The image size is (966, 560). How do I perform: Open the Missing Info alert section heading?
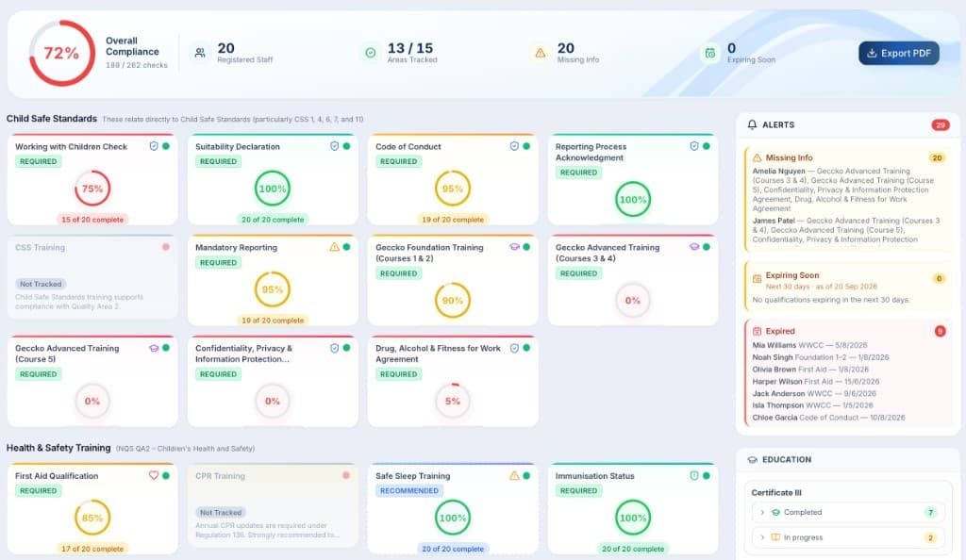pos(789,157)
